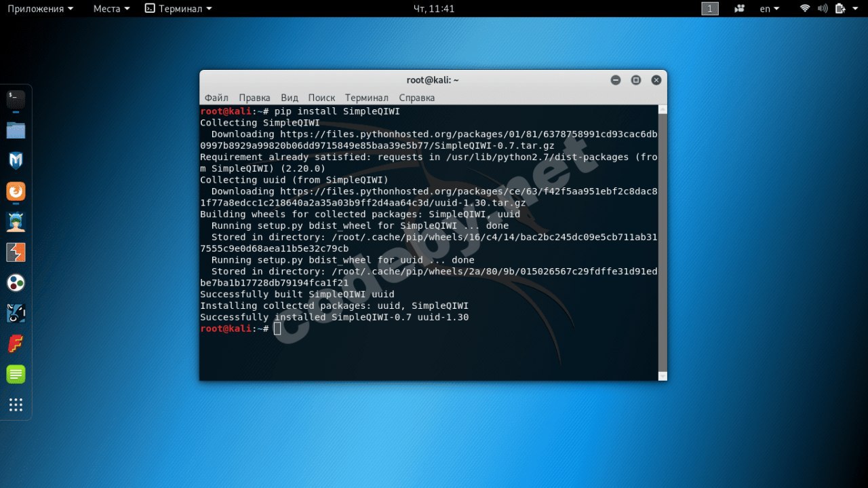This screenshot has width=868, height=488.
Task: Click the terminal scrollbar down arrow
Action: [663, 376]
